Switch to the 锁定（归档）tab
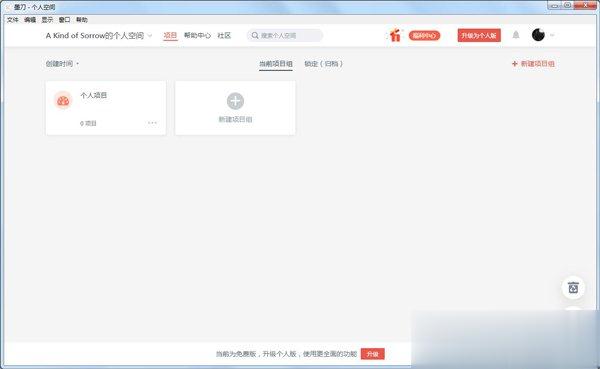Screen dimensions: 600x369 [x=323, y=64]
